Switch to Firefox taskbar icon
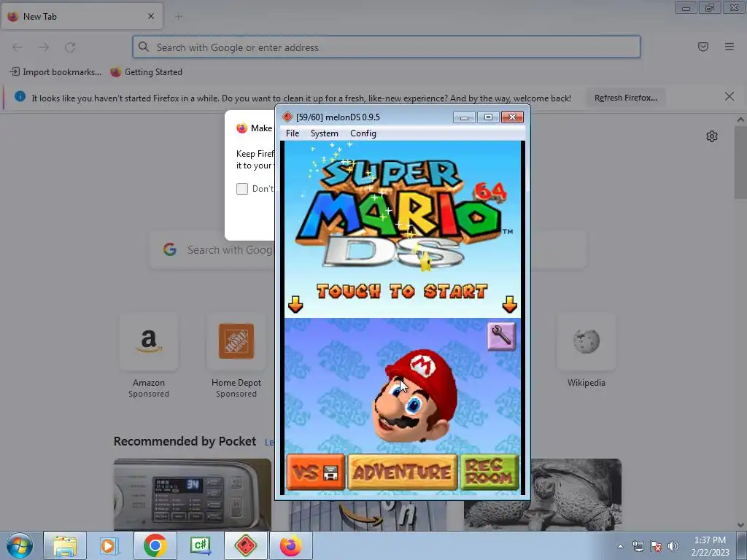The height and width of the screenshot is (560, 747). pyautogui.click(x=290, y=545)
